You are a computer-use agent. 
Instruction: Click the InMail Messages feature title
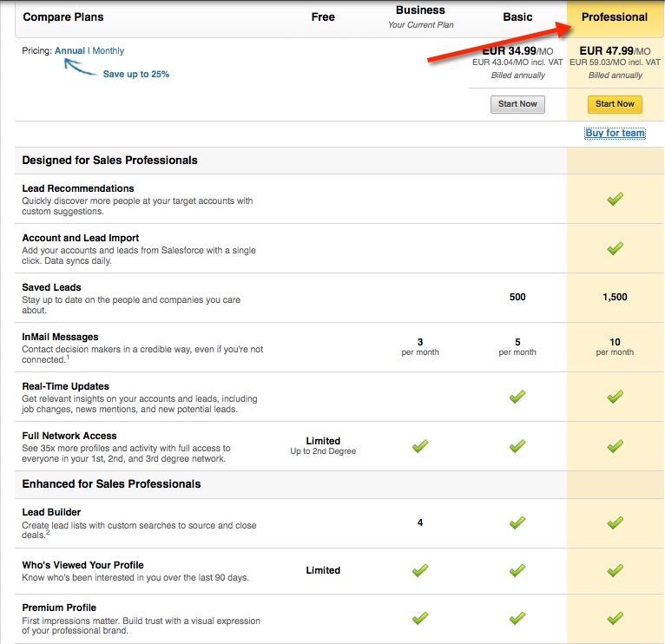coord(60,337)
